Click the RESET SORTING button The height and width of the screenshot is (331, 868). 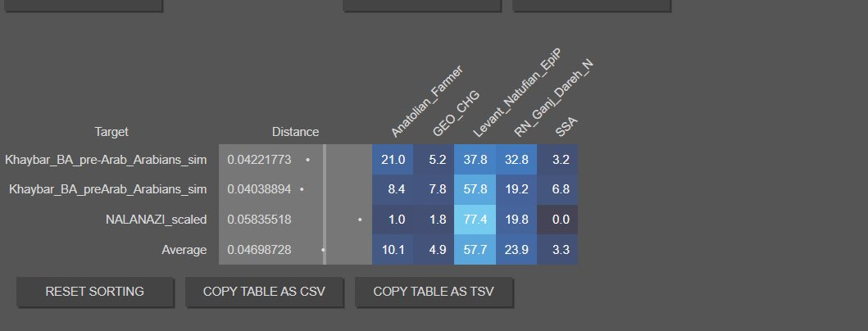(95, 292)
